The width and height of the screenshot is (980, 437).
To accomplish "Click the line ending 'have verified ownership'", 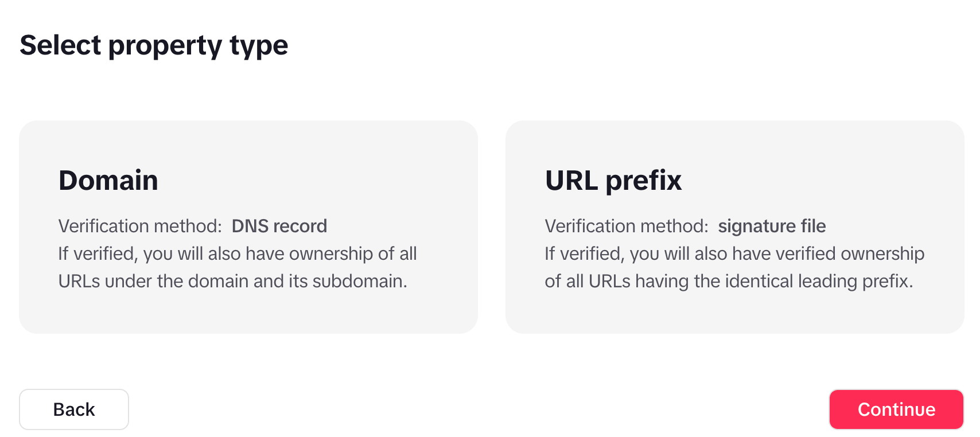I will point(734,253).
